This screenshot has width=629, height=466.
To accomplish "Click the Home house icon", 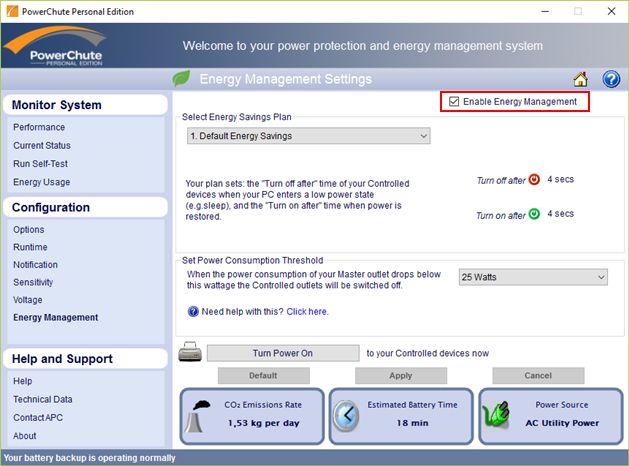I will (580, 79).
